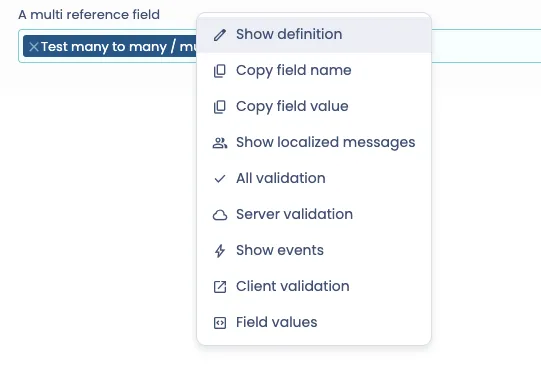Image resolution: width=541 pixels, height=375 pixels.
Task: Click the people icon beside Show localized messages
Action: click(220, 143)
